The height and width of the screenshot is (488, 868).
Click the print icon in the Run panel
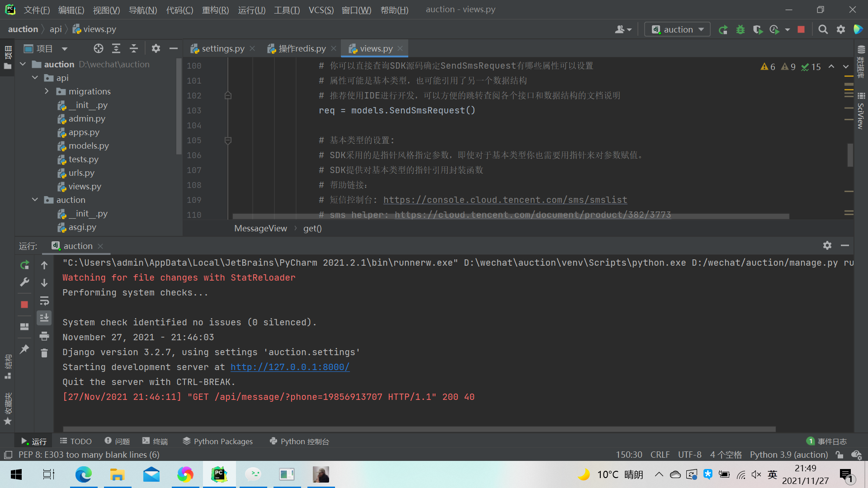44,336
